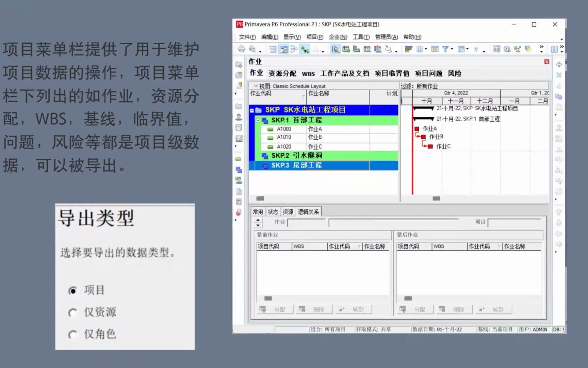The image size is (588, 368).
Task: Collapse the SKP SK水电站工程项目 node
Action: pyautogui.click(x=252, y=110)
